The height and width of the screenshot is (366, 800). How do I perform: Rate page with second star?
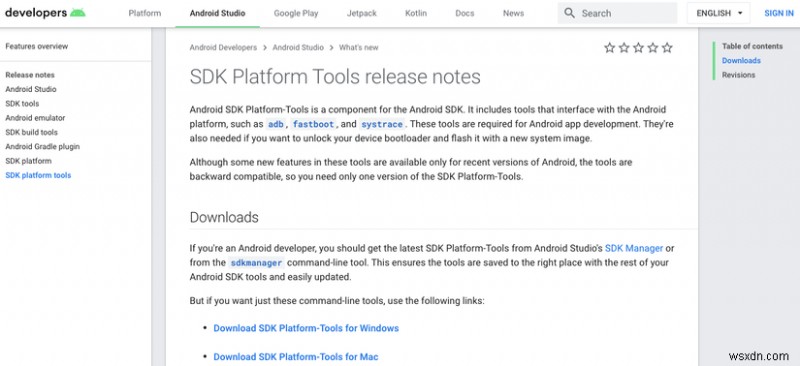pos(623,48)
